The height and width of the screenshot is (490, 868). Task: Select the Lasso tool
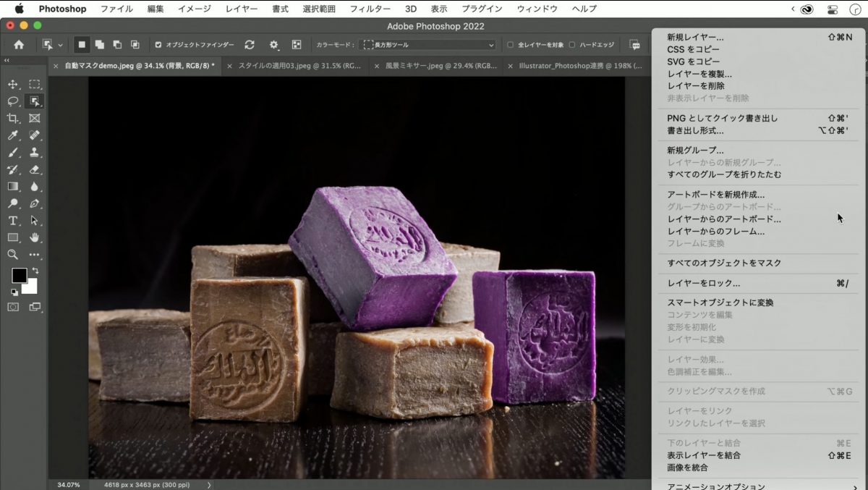pos(13,101)
